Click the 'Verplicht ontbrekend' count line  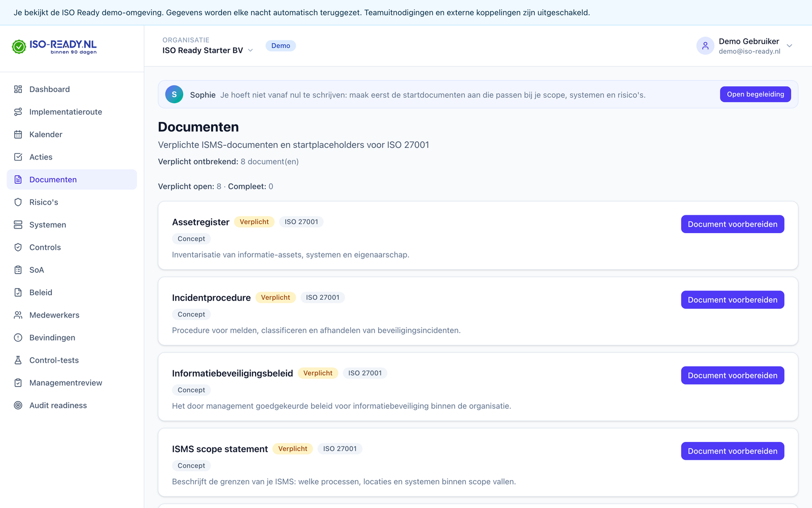coord(228,162)
